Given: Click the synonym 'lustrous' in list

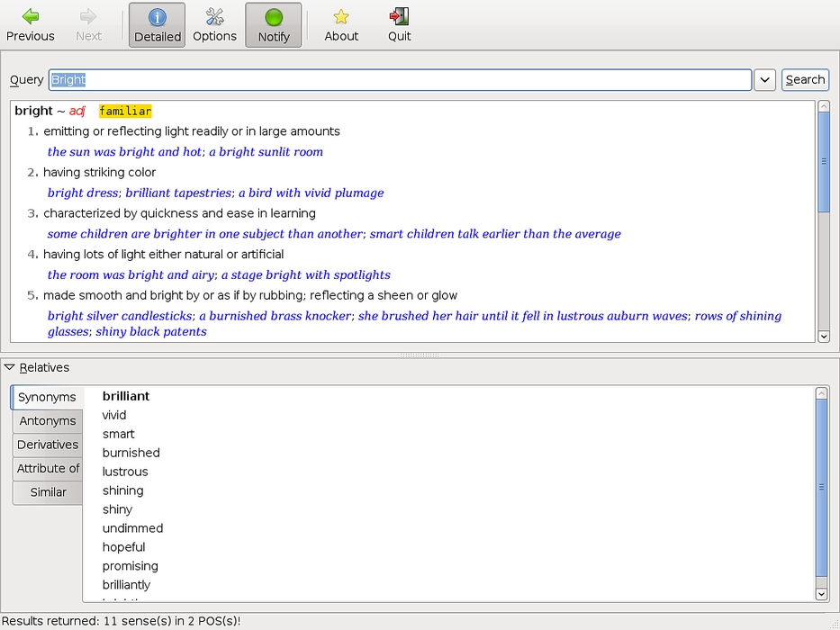Looking at the screenshot, I should 125,472.
